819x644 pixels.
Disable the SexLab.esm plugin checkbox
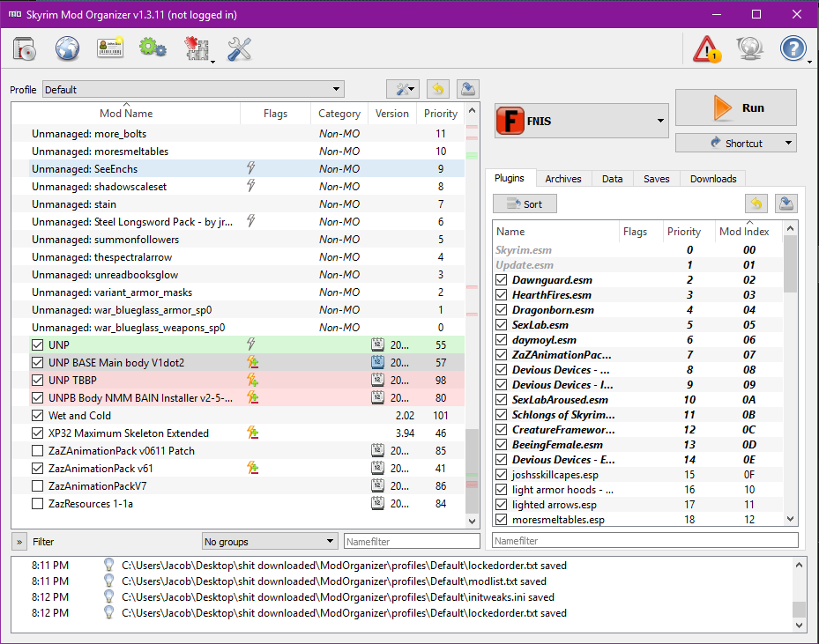[x=501, y=325]
